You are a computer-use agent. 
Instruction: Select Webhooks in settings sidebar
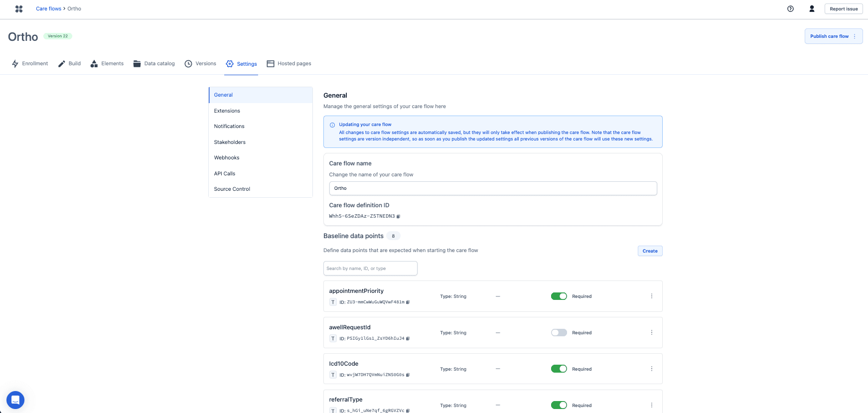(x=261, y=158)
